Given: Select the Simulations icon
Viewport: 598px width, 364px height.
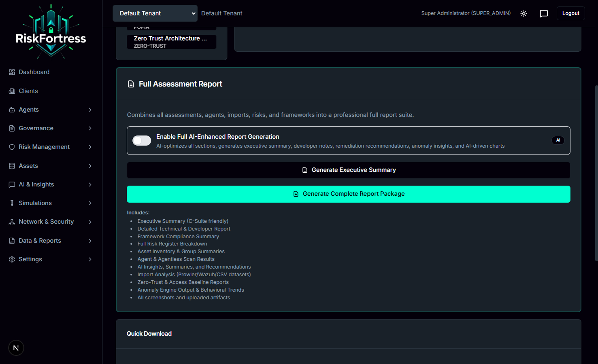Looking at the screenshot, I should (11, 203).
